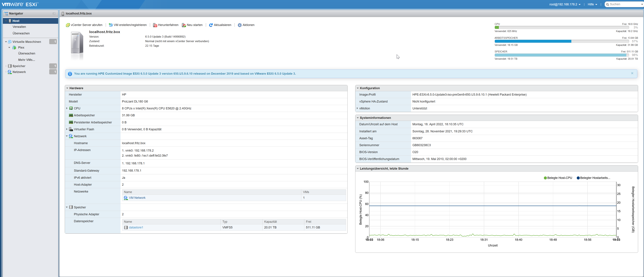Image resolution: width=644 pixels, height=277 pixels.
Task: Open Mehr VMs... entry
Action: pos(26,60)
